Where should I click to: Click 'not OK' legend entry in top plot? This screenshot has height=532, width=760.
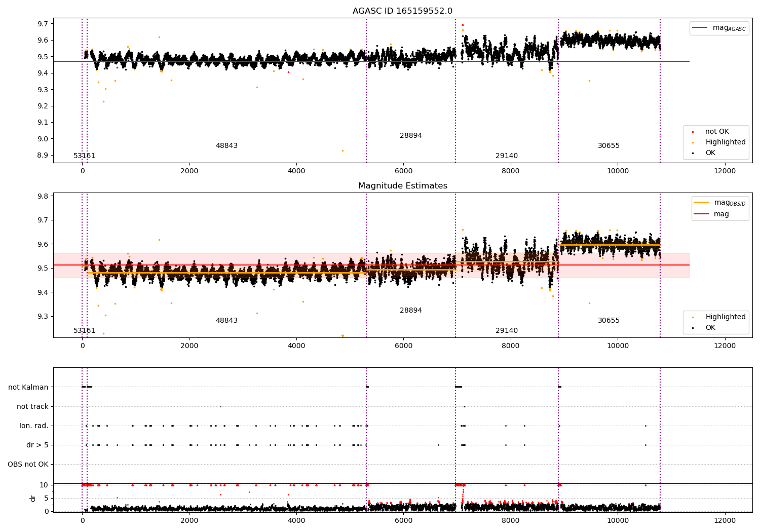pos(717,132)
